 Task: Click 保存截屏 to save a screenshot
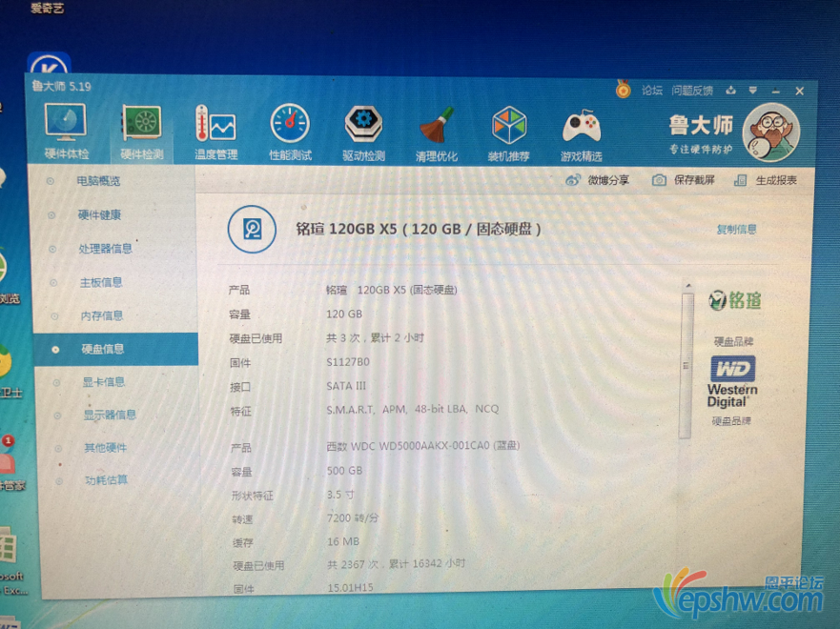[683, 180]
